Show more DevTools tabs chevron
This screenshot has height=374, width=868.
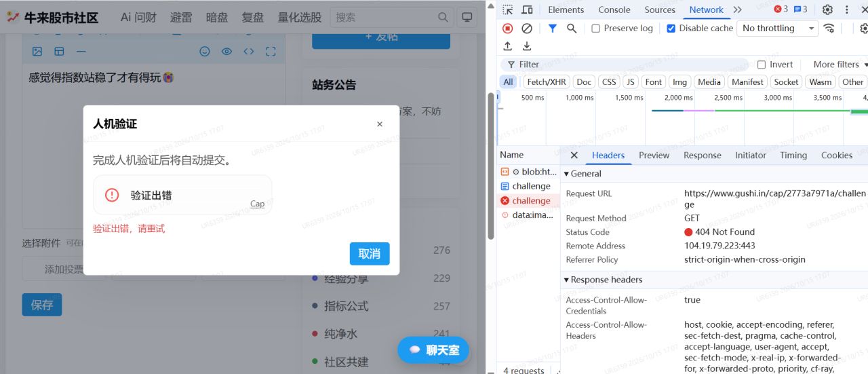point(738,10)
